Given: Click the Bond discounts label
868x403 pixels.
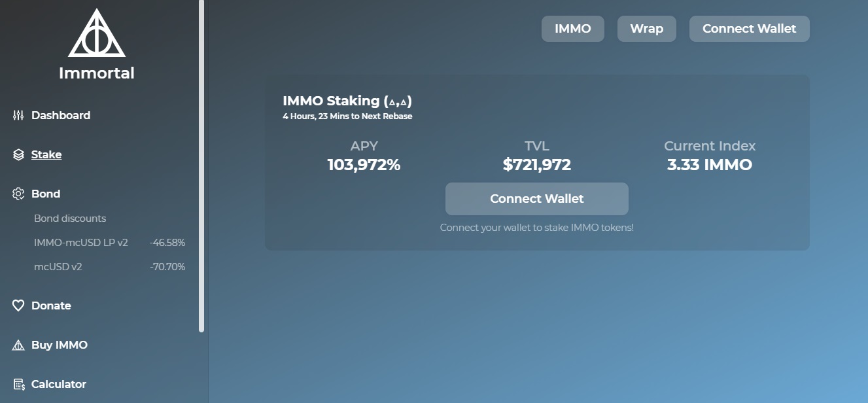Looking at the screenshot, I should 70,219.
